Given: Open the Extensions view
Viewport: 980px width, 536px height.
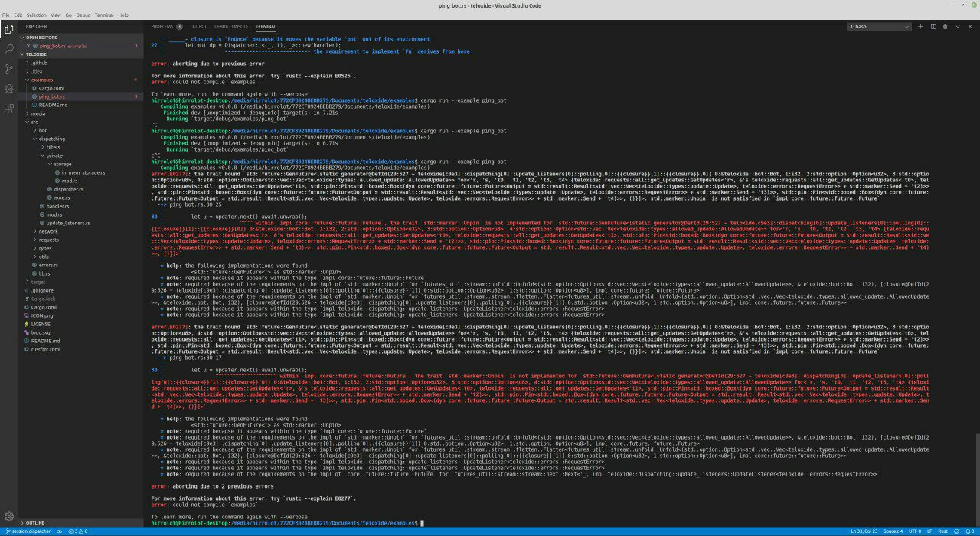Looking at the screenshot, I should [x=8, y=108].
